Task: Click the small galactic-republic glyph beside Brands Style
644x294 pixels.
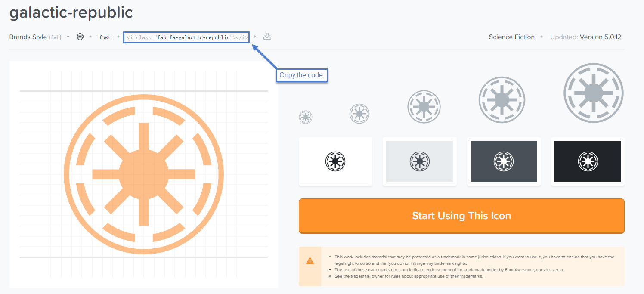Action: [80, 37]
